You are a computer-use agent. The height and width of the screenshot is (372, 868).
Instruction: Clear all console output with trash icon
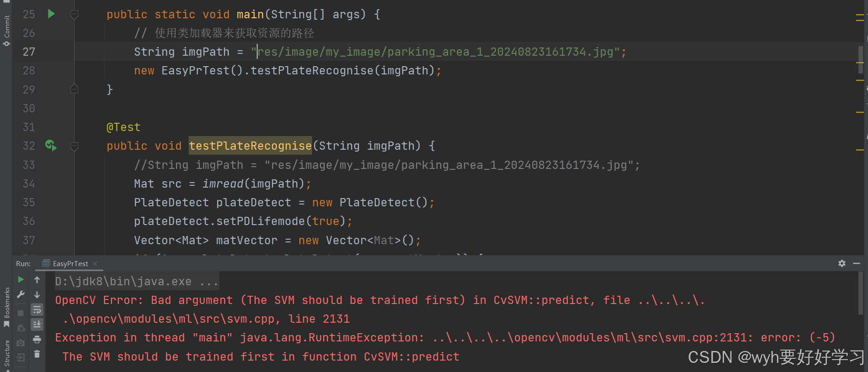(37, 354)
